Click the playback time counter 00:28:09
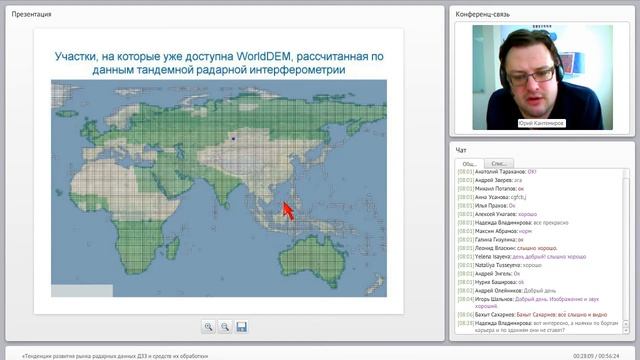Viewport: 640px width, 360px height. pos(596,356)
